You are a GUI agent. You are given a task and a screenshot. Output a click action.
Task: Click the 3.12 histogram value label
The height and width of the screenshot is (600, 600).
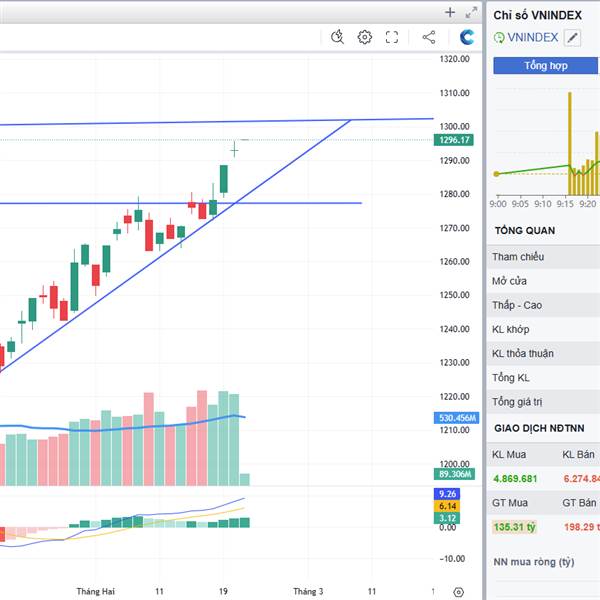pos(447,518)
